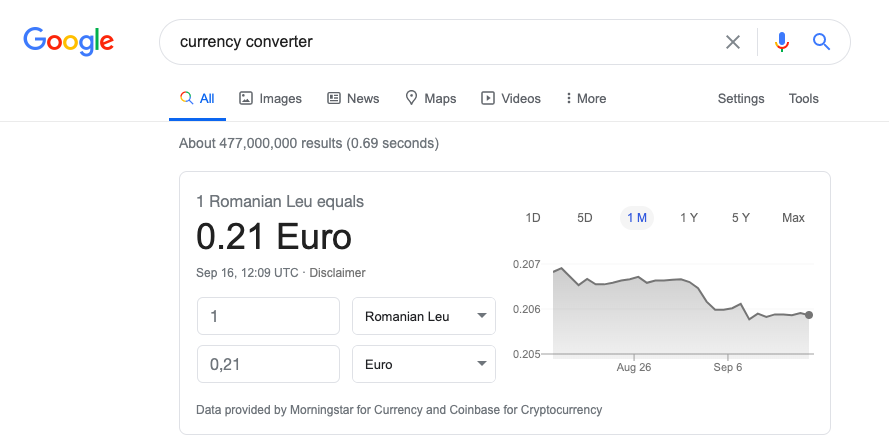Select the 5D chart range
889x445 pixels.
tap(585, 218)
